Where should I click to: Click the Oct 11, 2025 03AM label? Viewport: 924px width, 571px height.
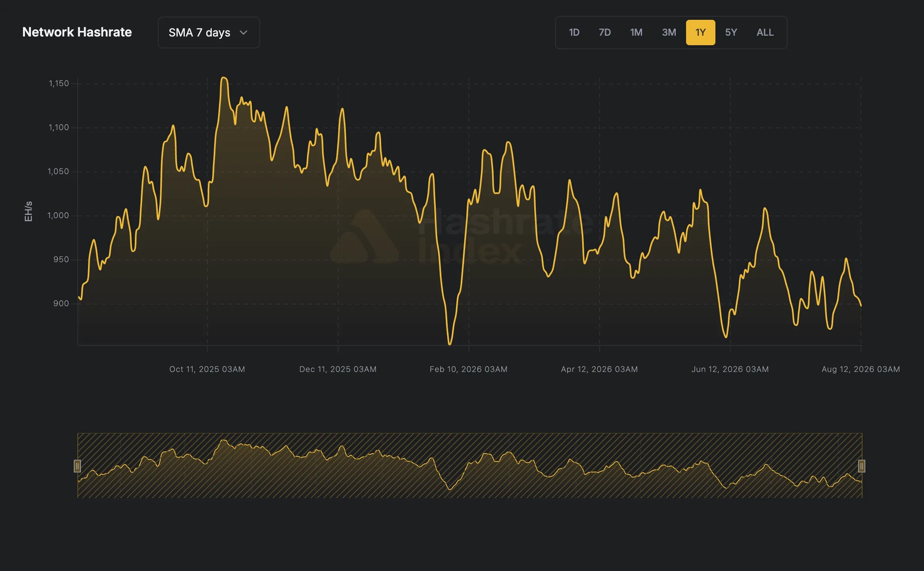coord(207,369)
